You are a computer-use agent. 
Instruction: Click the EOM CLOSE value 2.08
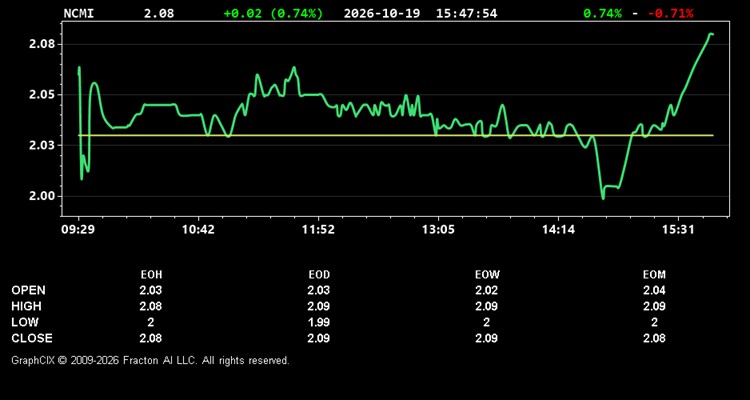pos(654,338)
